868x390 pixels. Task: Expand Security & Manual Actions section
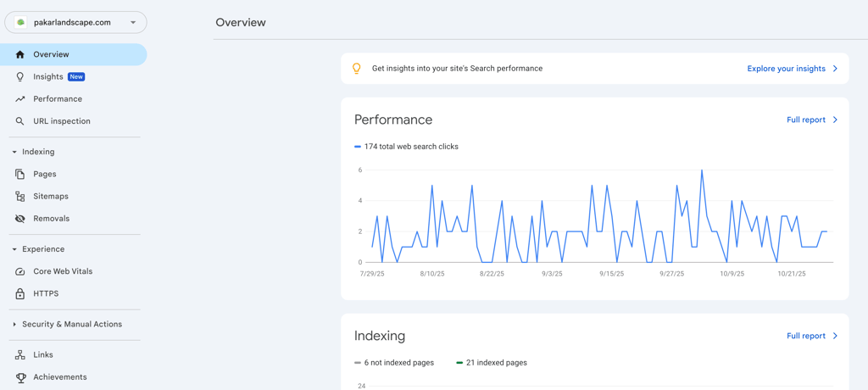(x=14, y=324)
